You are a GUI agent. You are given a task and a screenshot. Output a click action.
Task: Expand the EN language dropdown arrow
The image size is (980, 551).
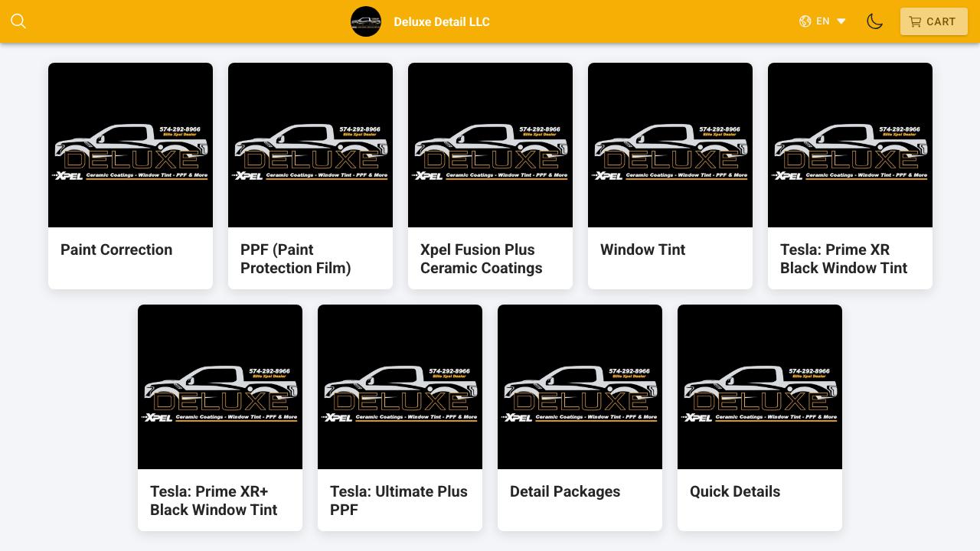[841, 21]
